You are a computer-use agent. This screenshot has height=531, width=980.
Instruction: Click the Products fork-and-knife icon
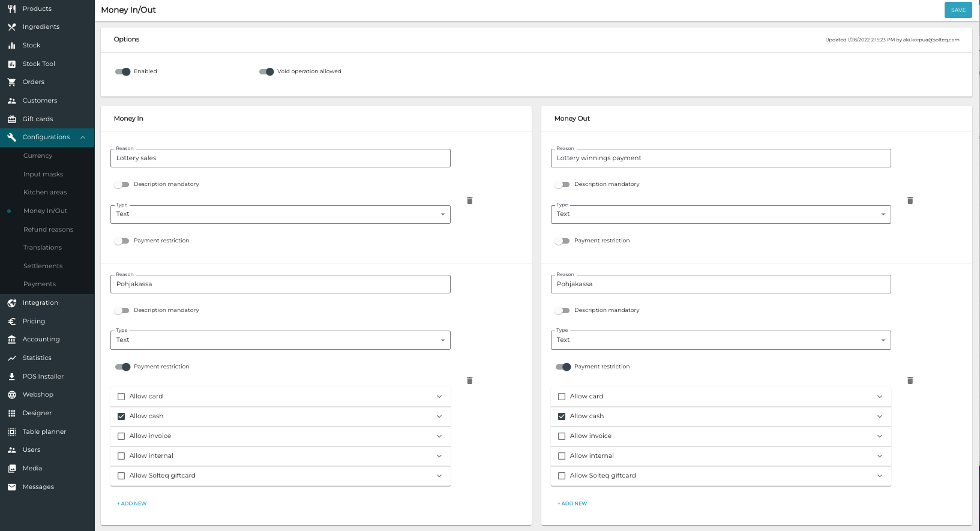click(x=11, y=8)
